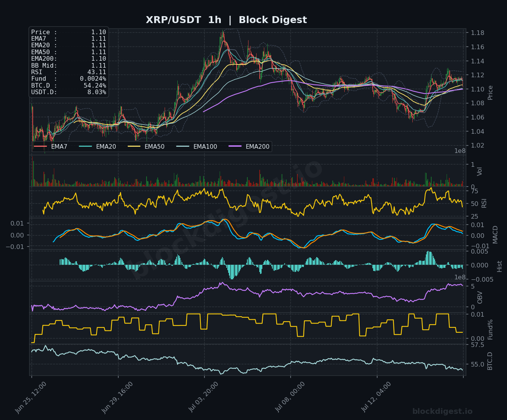The image size is (507, 420).
Task: Click the Fund 0.0024% readout
Action: click(x=68, y=79)
